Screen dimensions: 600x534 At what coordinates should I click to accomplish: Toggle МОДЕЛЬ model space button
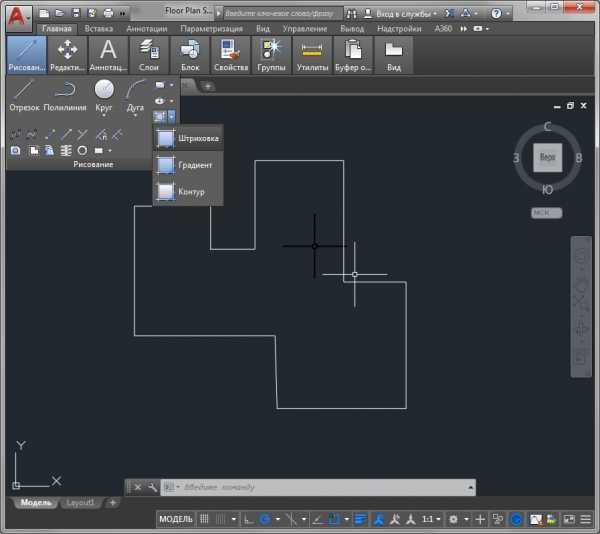(x=176, y=519)
